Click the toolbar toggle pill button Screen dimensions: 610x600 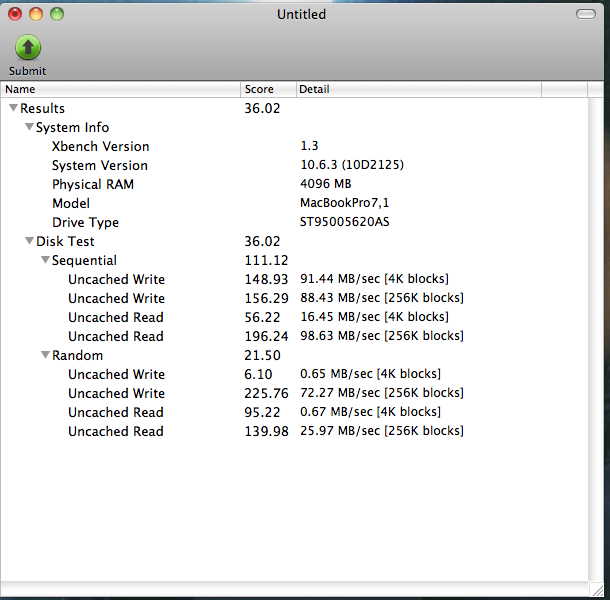pyautogui.click(x=585, y=14)
